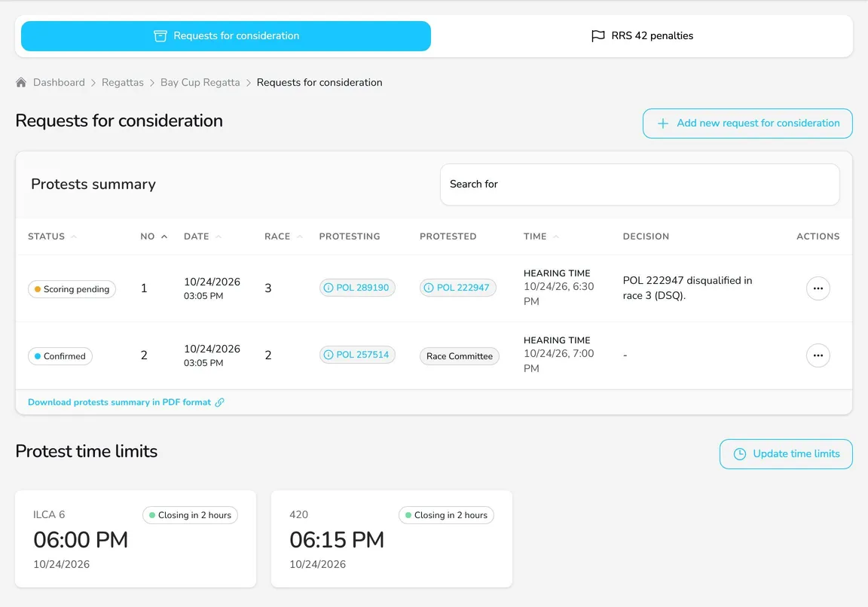
Task: Click the Race Committee protested tag
Action: point(460,355)
